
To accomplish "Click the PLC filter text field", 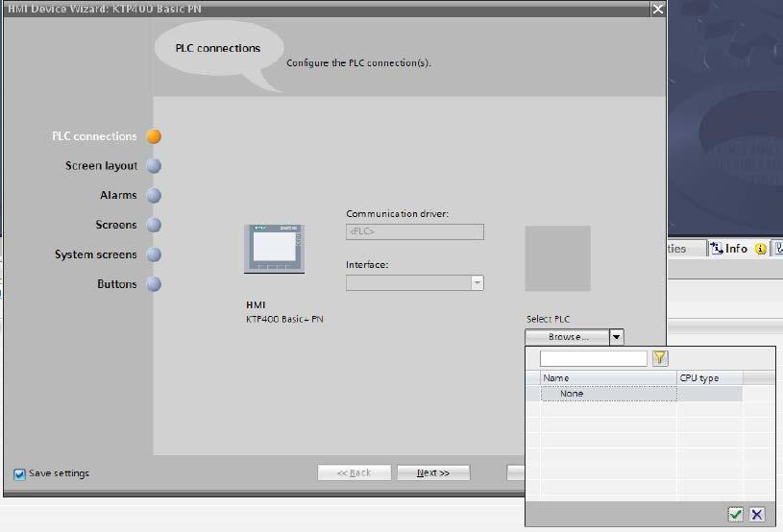I will click(593, 358).
